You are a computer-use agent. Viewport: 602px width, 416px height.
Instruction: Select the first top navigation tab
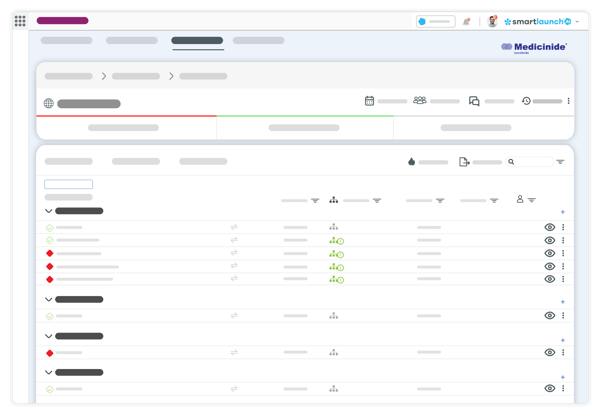(x=66, y=41)
